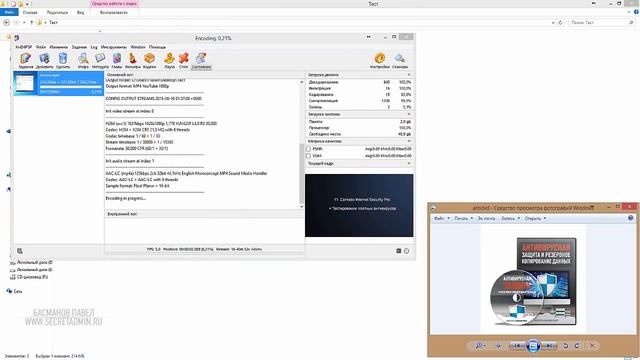
Task: Collapse the Загрузка движка (engine load) panel
Action: point(409,75)
